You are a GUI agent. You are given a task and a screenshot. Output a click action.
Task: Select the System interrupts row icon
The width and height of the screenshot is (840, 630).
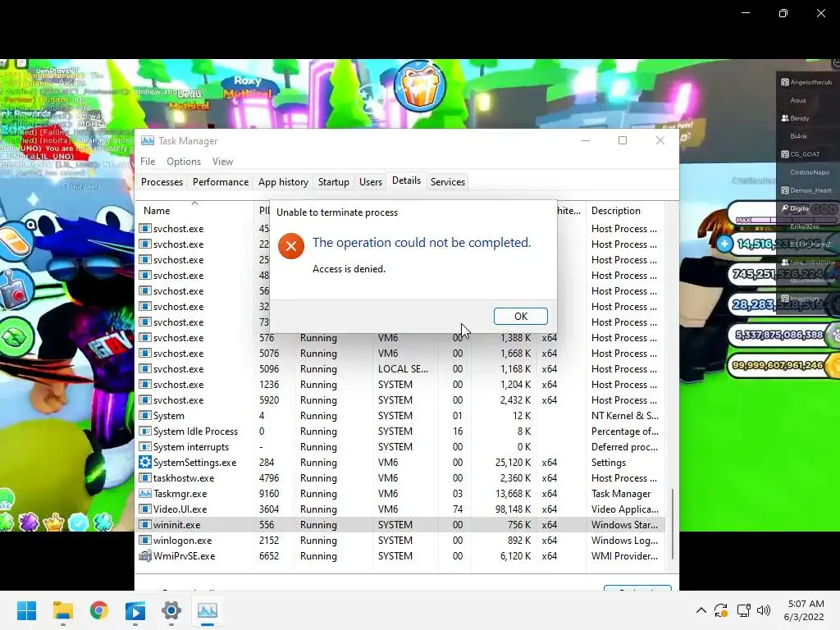coord(144,447)
